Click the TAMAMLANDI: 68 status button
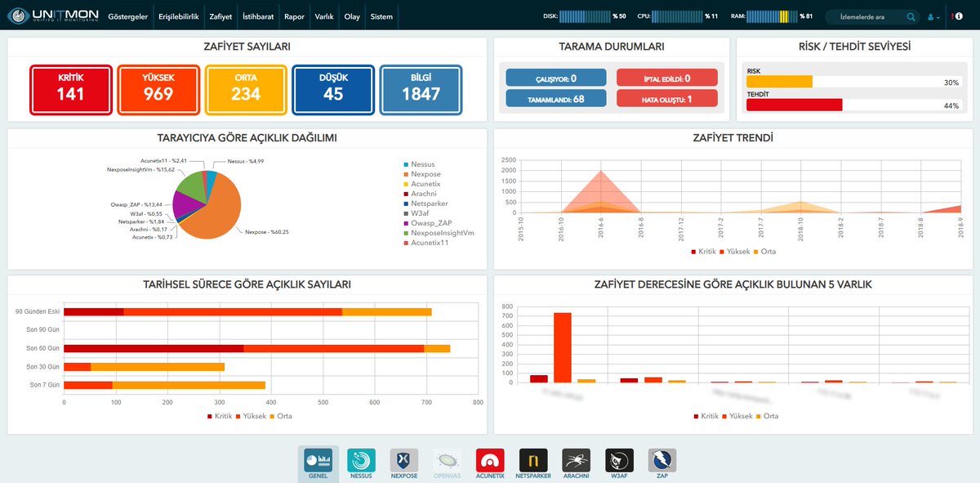Screen dimensions: 980x483 click(556, 99)
